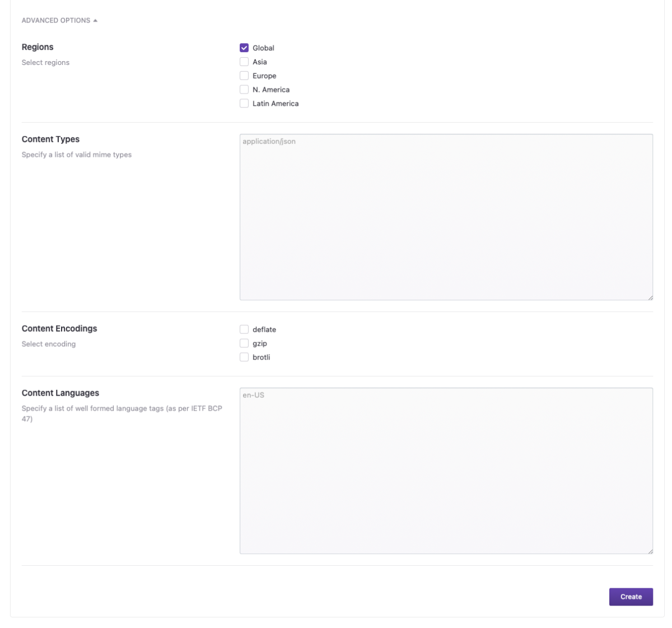Viewport: 672px width, 628px height.
Task: Check the Latin America region
Action: [x=244, y=103]
